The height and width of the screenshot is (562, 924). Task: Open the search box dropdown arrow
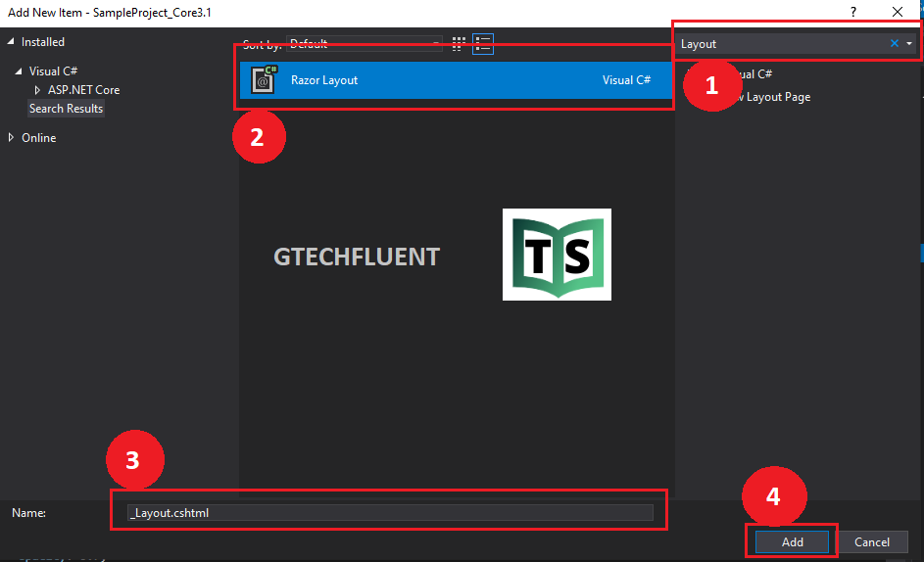click(x=909, y=44)
